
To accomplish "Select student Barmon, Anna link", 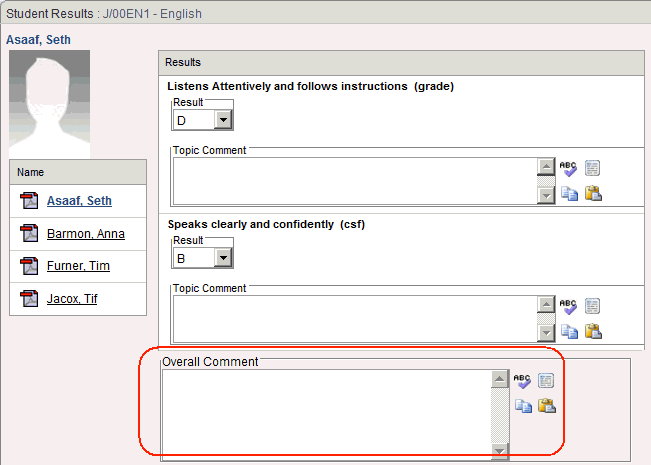I will [x=86, y=234].
